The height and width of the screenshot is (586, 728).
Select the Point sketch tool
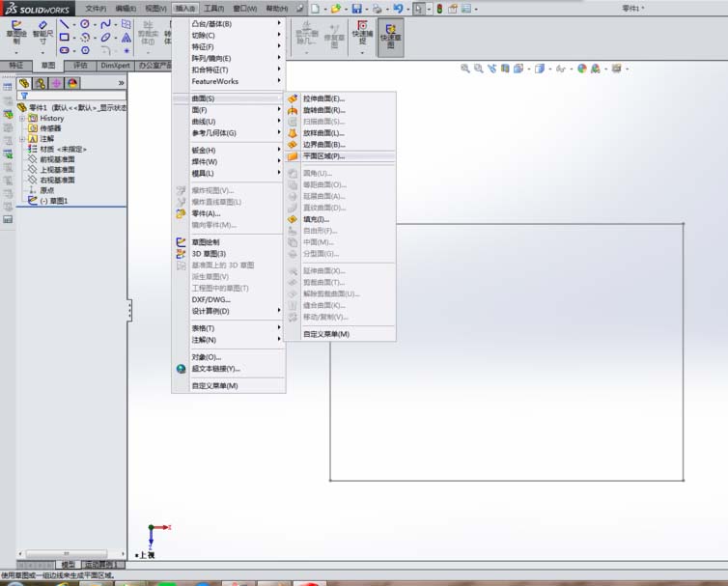click(126, 50)
